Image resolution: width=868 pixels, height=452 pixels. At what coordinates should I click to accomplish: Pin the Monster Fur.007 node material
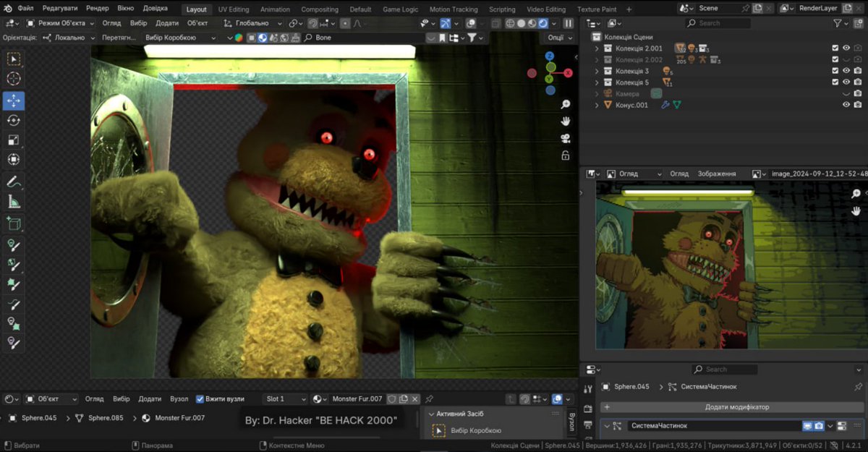point(429,398)
